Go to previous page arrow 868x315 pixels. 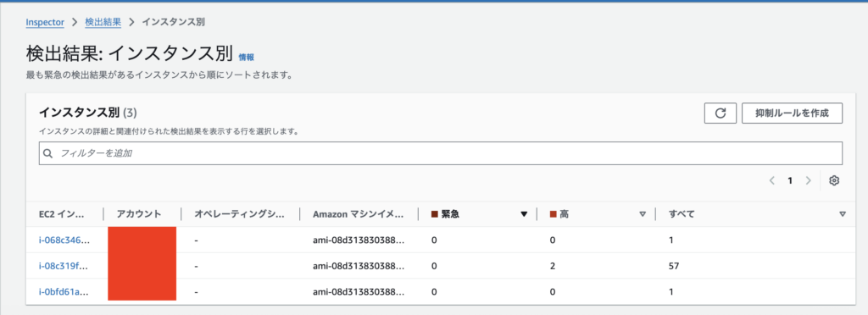[772, 180]
